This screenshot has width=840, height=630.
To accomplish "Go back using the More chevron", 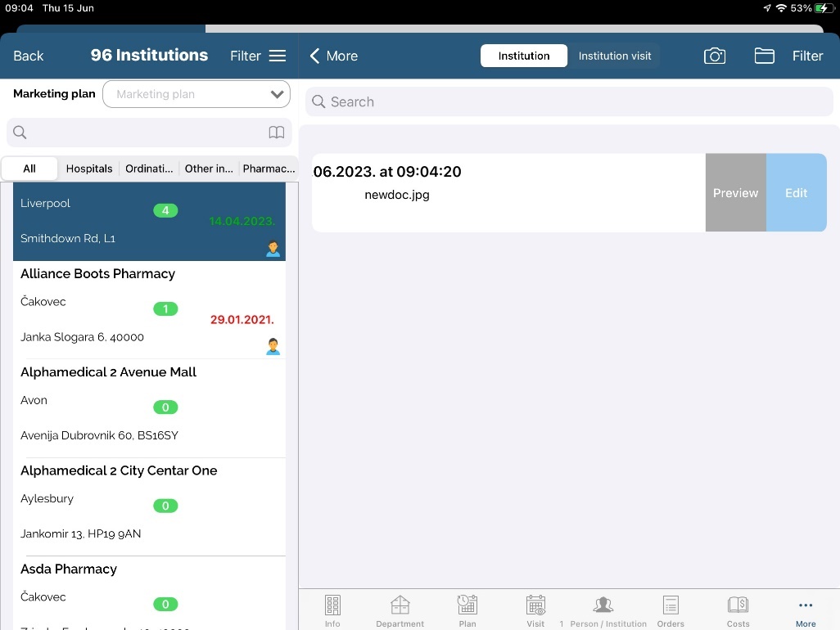I will 333,56.
